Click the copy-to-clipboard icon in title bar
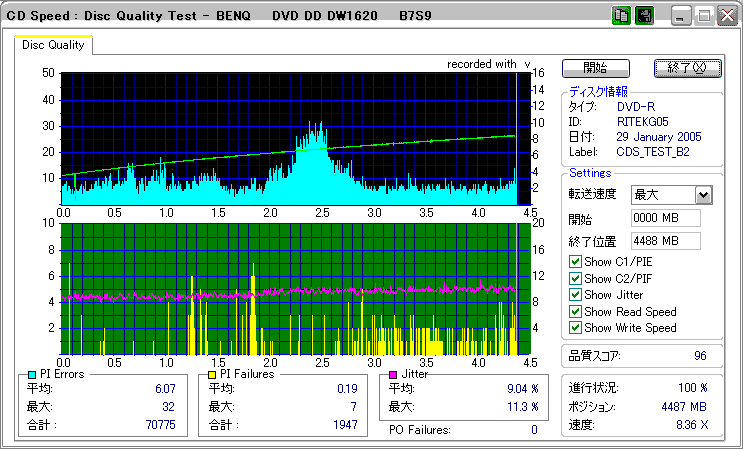The height and width of the screenshot is (449, 743). (621, 16)
